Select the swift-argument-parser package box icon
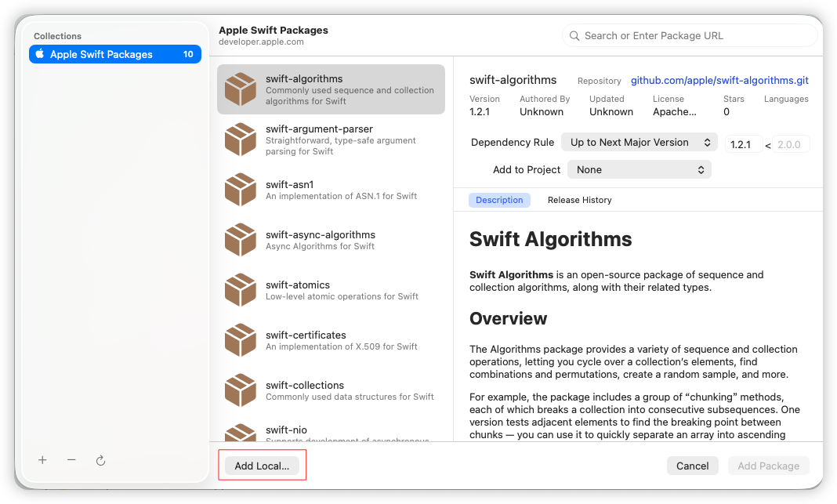837x504 pixels. 241,140
